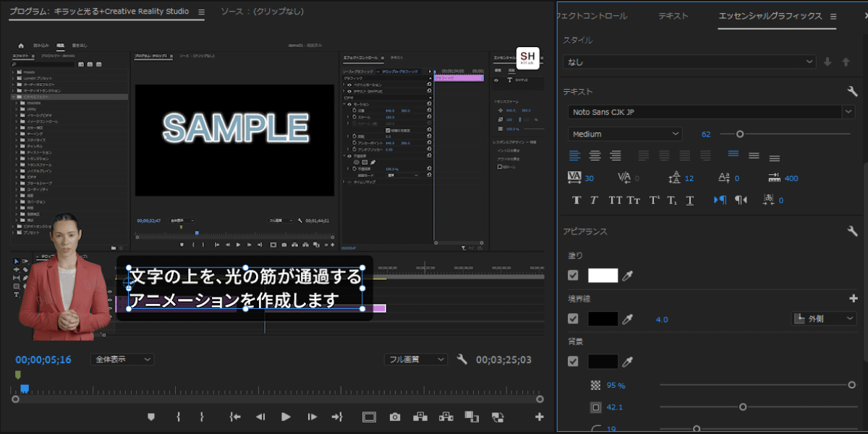Click the push style down arrow icon

point(828,62)
